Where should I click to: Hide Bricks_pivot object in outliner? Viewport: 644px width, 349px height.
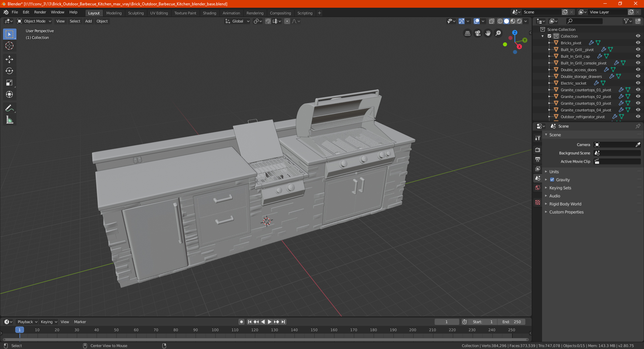(x=638, y=43)
